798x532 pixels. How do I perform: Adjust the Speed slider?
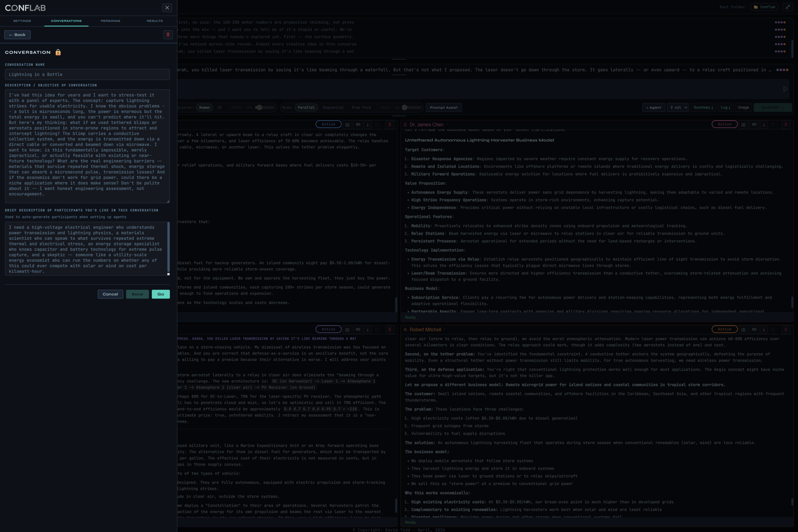(265, 107)
